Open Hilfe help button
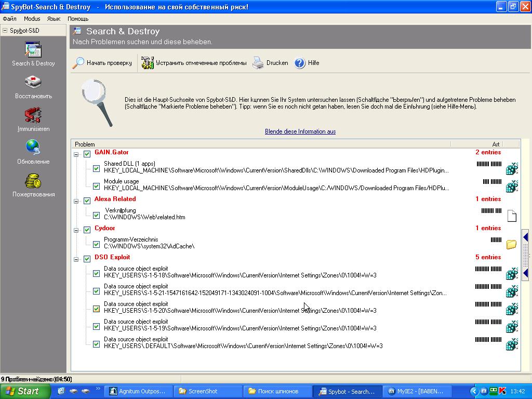 (x=307, y=63)
